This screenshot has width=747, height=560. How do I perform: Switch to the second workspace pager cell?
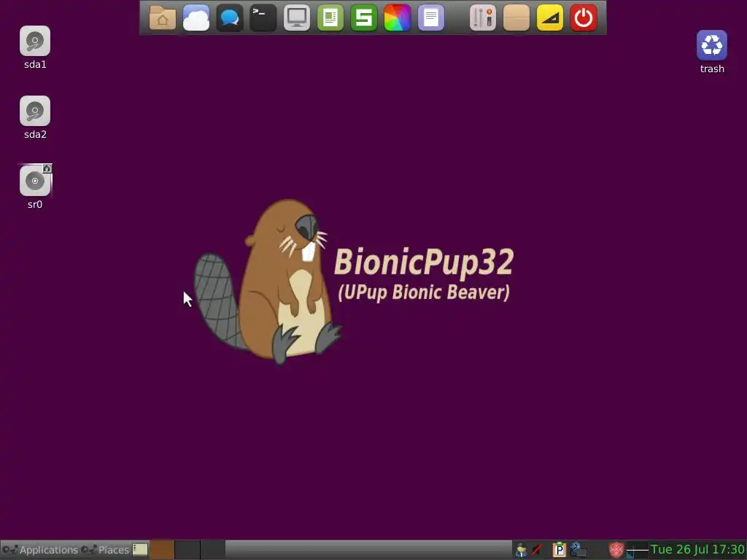point(187,550)
